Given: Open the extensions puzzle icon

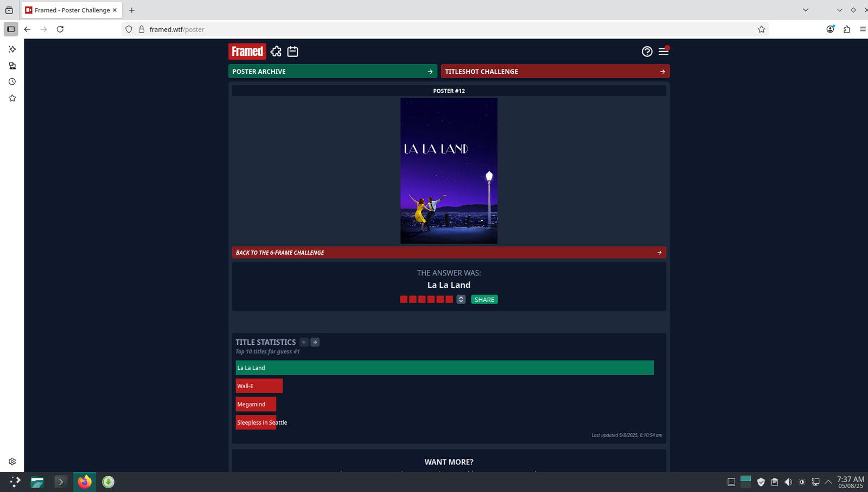Looking at the screenshot, I should coord(847,29).
